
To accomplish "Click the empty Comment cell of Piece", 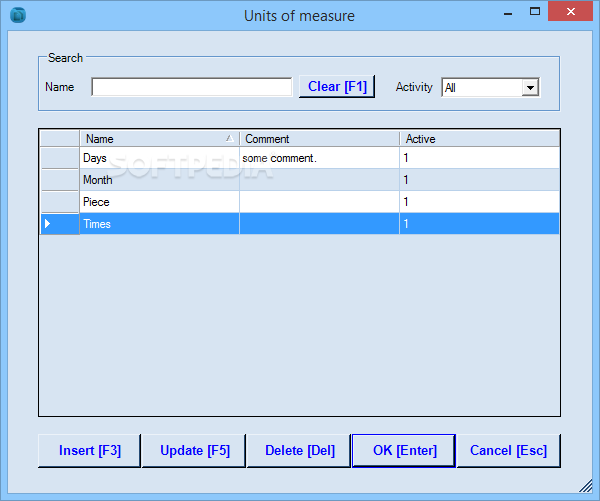I will coord(320,202).
